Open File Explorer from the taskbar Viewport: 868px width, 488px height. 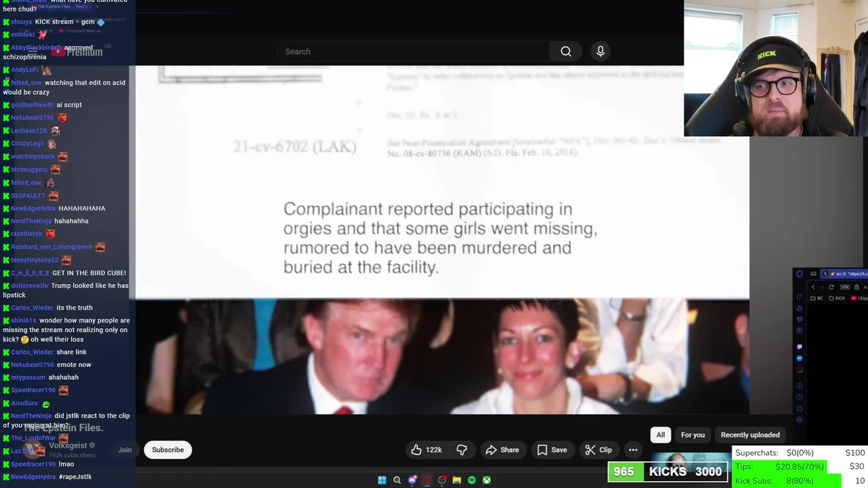pyautogui.click(x=457, y=480)
